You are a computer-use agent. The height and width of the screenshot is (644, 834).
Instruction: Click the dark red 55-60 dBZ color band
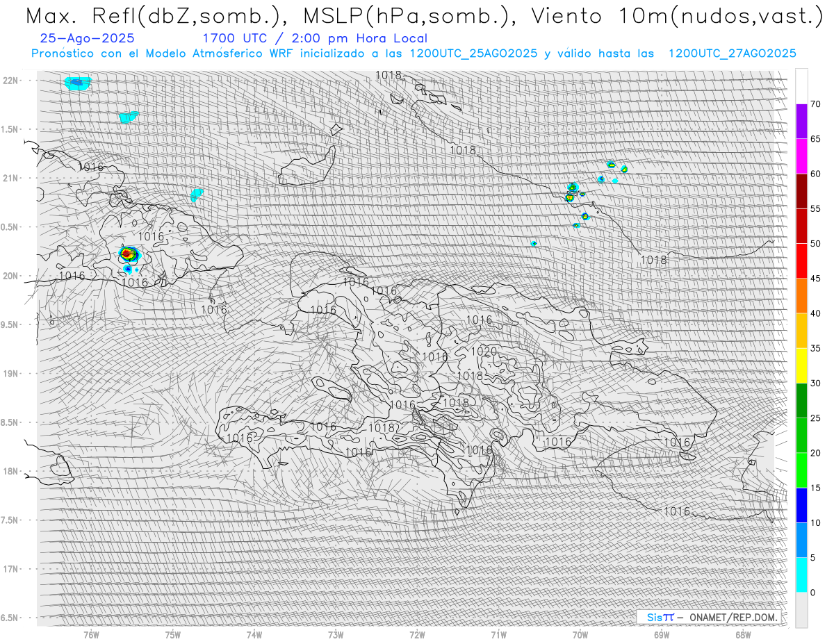[801, 191]
